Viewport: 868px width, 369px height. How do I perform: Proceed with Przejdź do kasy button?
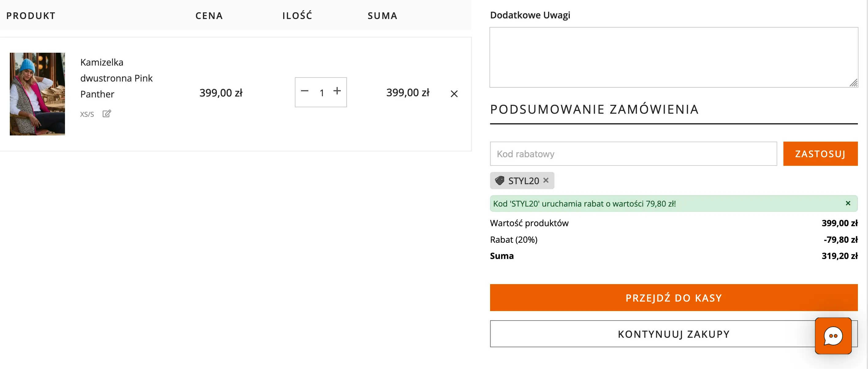[x=673, y=298]
